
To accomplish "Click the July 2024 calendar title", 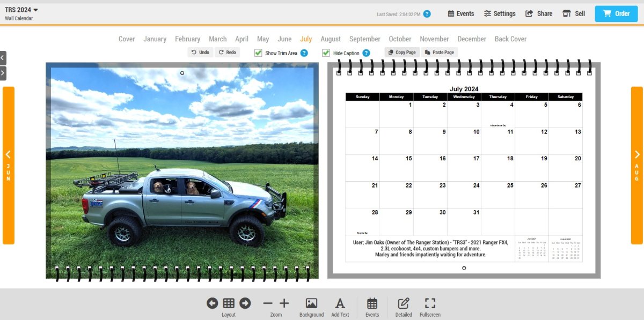I will (464, 89).
